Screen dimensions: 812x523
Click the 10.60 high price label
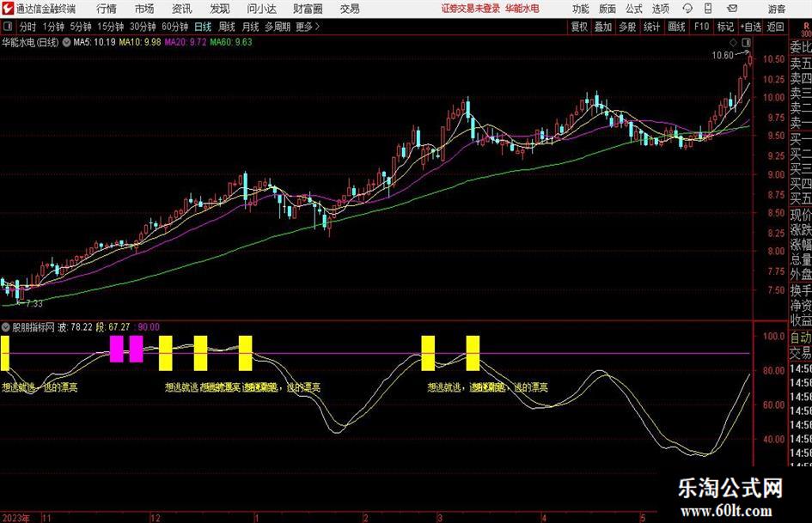tap(723, 56)
